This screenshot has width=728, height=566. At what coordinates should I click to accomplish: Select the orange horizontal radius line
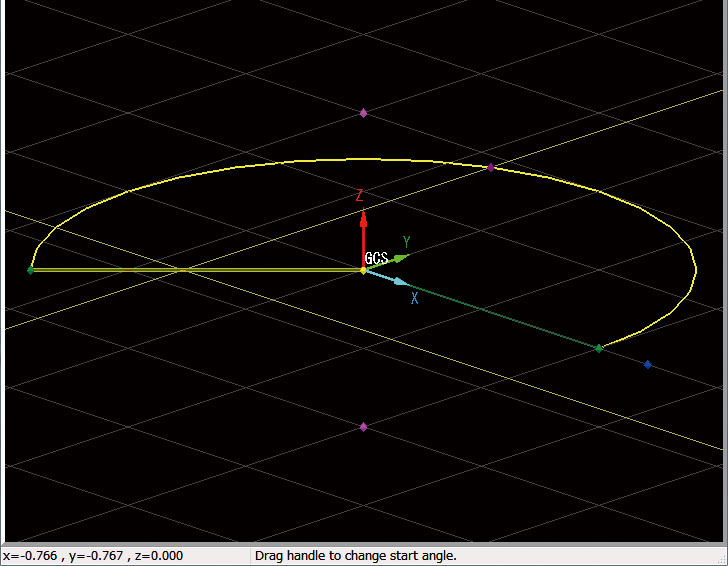[x=197, y=270]
